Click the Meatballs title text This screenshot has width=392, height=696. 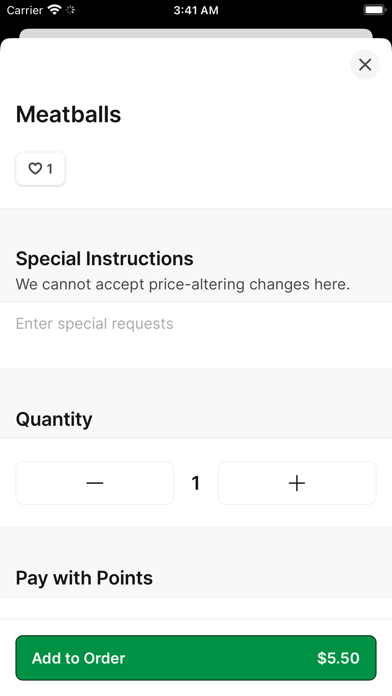[x=68, y=114]
